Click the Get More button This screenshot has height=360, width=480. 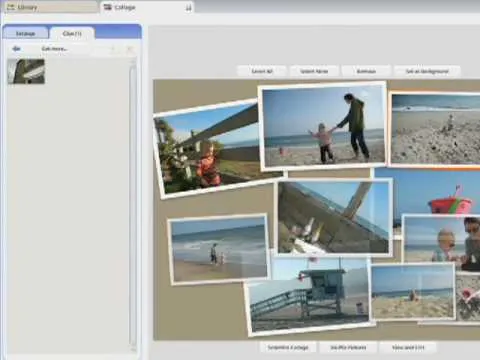pyautogui.click(x=54, y=49)
